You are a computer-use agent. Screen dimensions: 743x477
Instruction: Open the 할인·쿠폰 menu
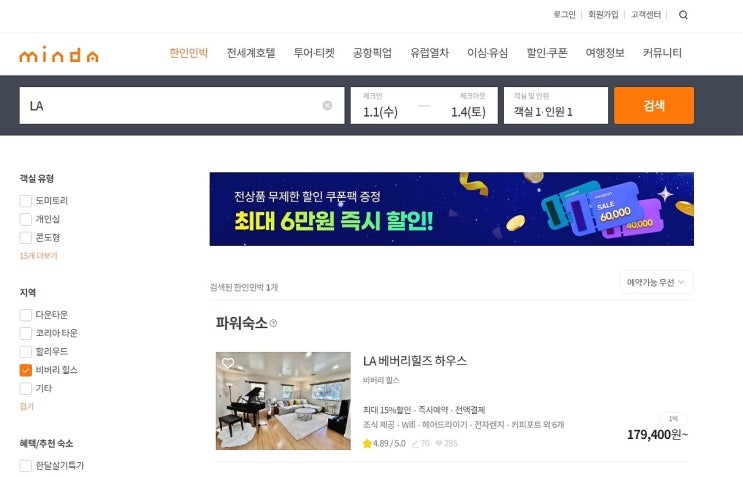(x=547, y=53)
